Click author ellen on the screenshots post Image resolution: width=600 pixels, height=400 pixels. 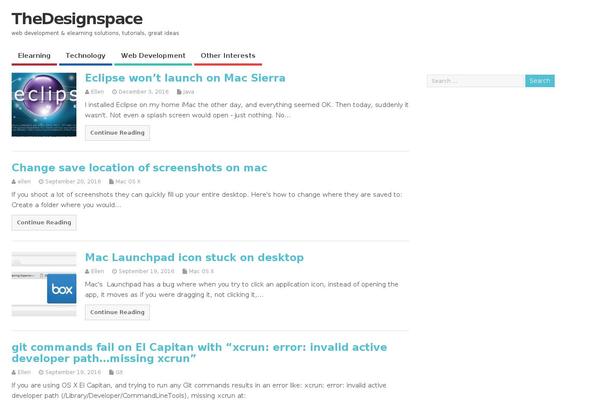[24, 181]
